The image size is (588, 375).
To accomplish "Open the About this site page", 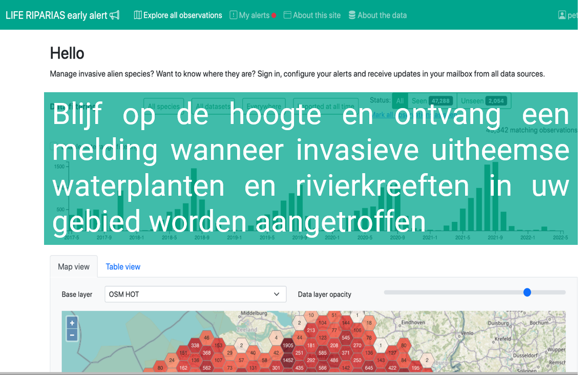I will point(312,15).
